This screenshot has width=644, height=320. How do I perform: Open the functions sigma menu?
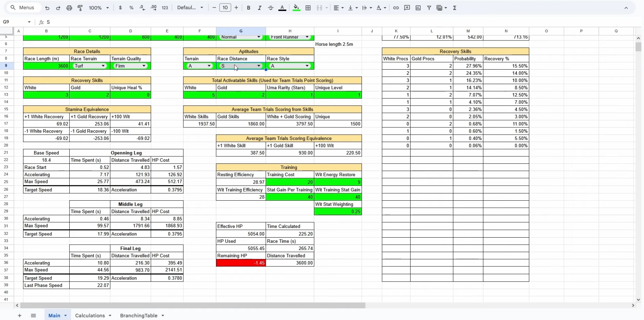tap(455, 8)
